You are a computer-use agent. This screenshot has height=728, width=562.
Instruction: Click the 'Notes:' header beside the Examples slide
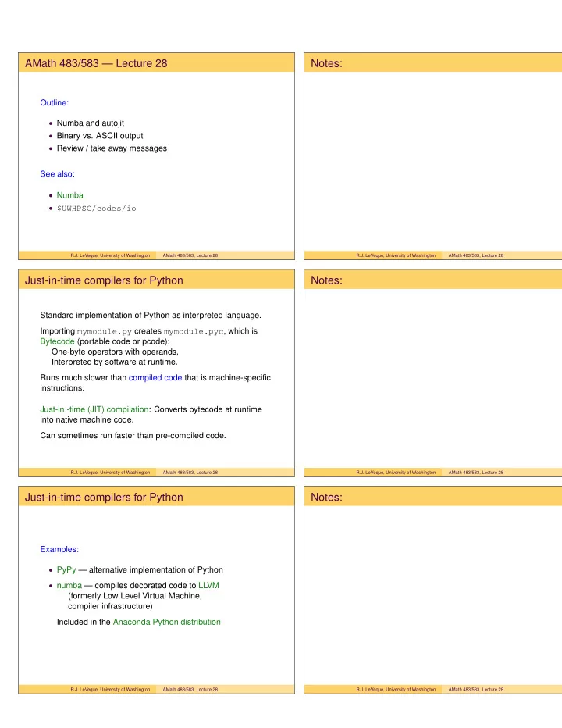pos(326,498)
